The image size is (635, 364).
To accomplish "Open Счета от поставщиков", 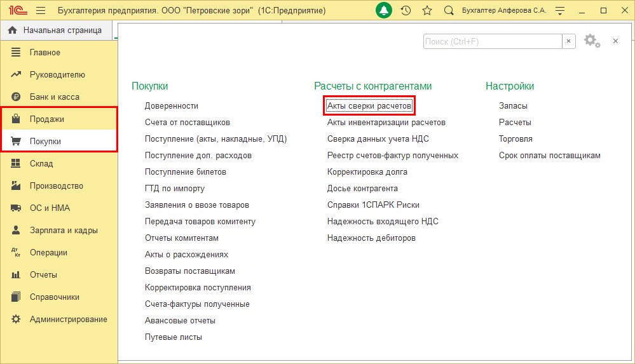I will click(x=187, y=122).
